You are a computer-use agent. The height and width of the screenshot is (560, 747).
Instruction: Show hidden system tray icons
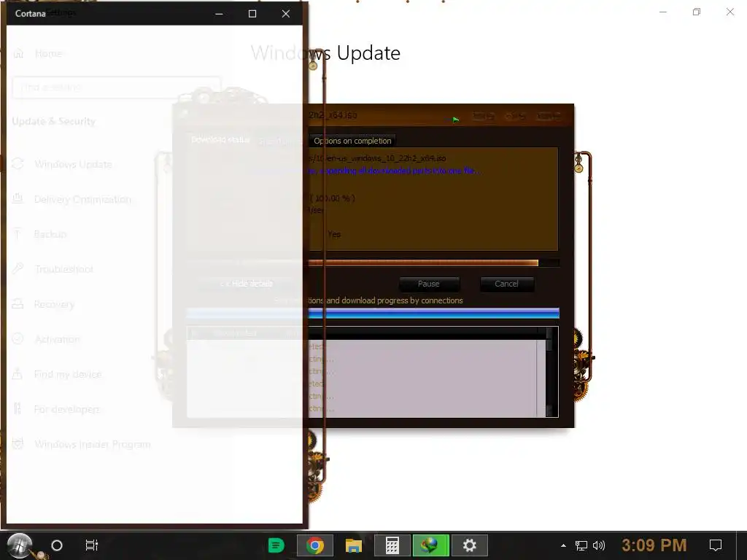pos(564,545)
